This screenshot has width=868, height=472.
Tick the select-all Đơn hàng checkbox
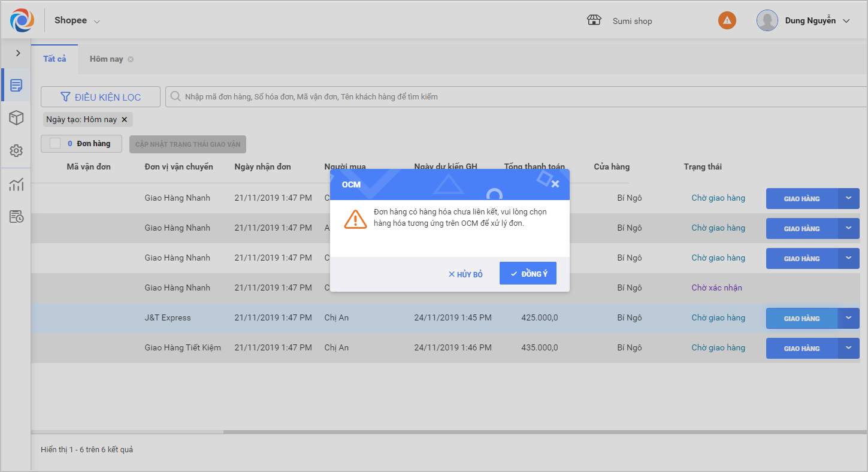(55, 144)
